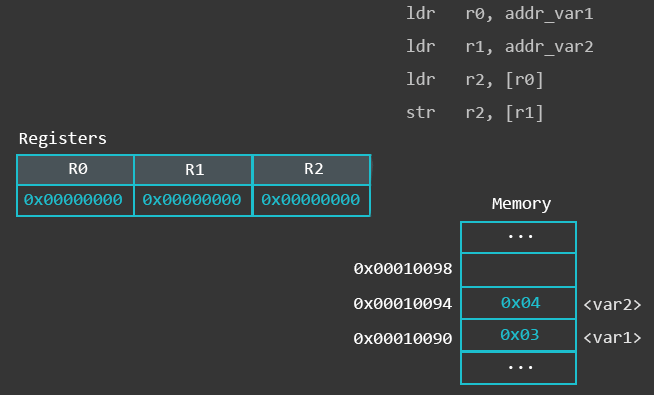Click the top ellipsis memory cell
The image size is (654, 395).
pos(518,237)
